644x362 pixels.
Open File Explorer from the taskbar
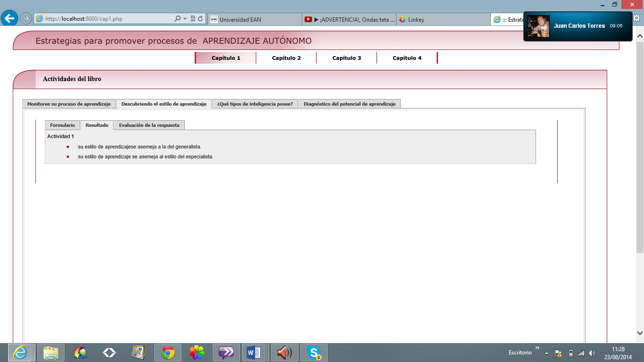coord(50,353)
